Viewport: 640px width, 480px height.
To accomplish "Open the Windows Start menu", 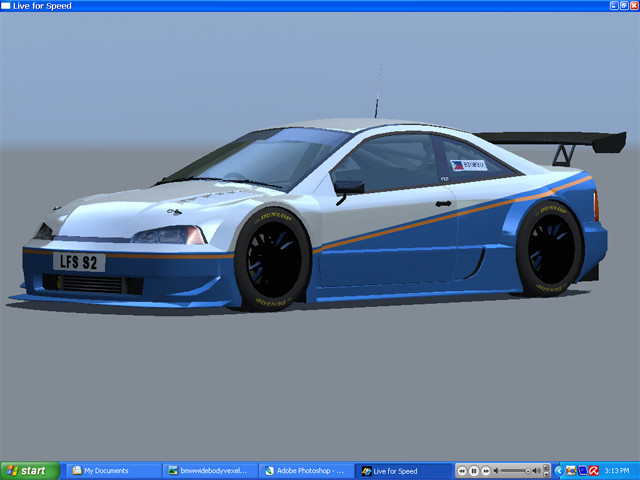I will tap(30, 471).
